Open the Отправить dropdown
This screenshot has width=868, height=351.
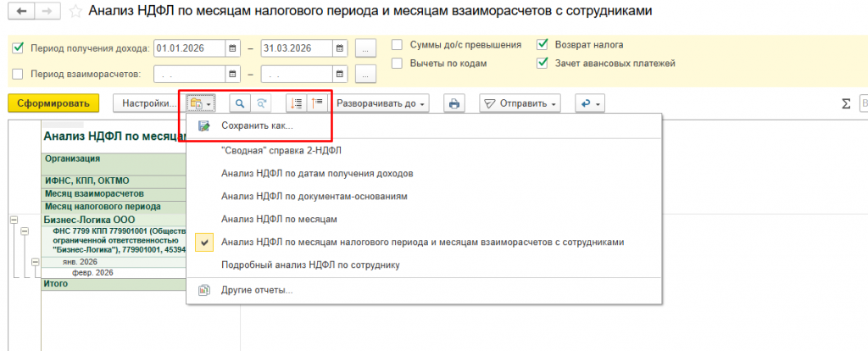[520, 103]
